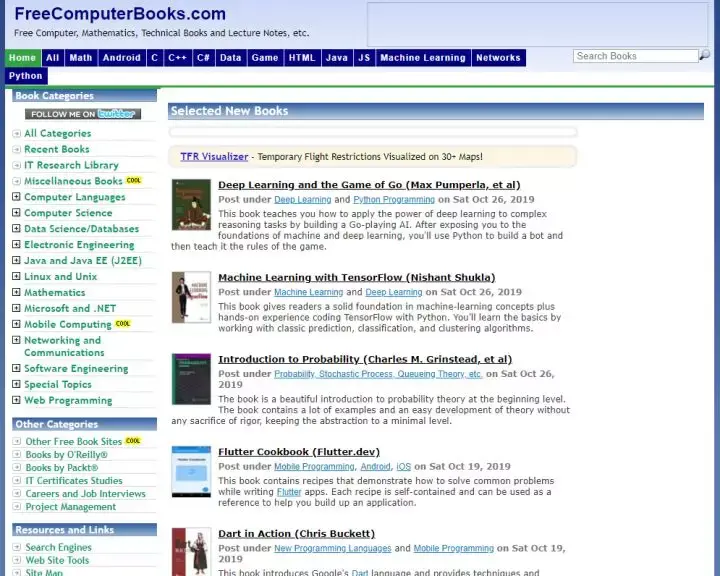Click arrow icon beside Other Free Book Sites
This screenshot has width=720, height=576.
pos(17,441)
